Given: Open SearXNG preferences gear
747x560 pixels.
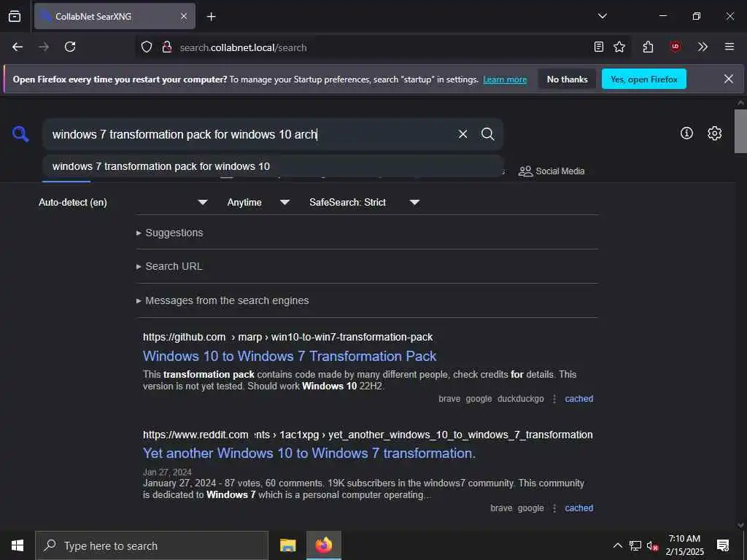Looking at the screenshot, I should [x=715, y=133].
